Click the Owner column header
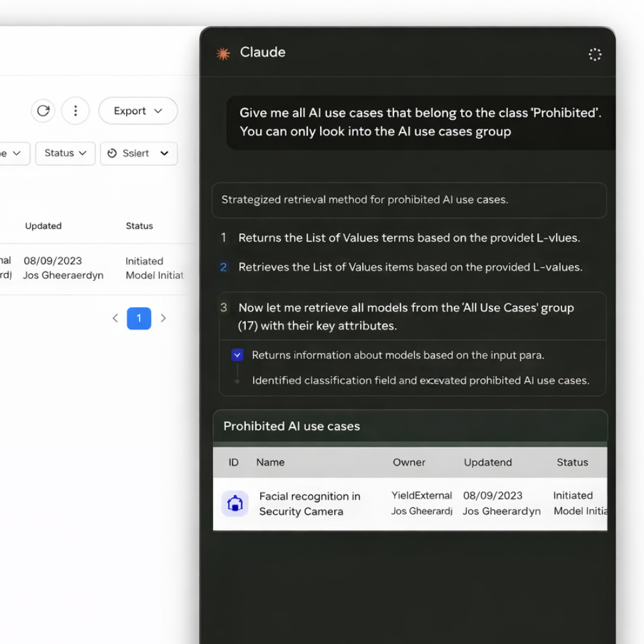The image size is (644, 644). pos(409,462)
